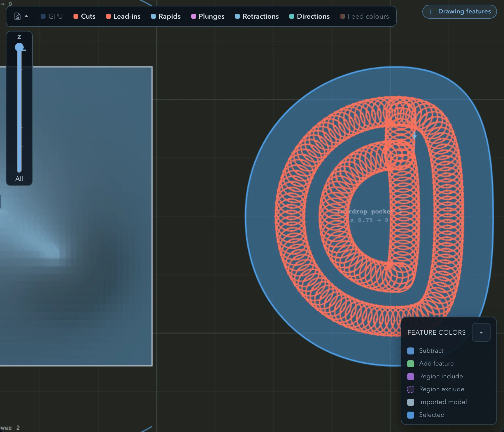Toggle Retractions visibility
504x432 pixels.
tap(257, 16)
